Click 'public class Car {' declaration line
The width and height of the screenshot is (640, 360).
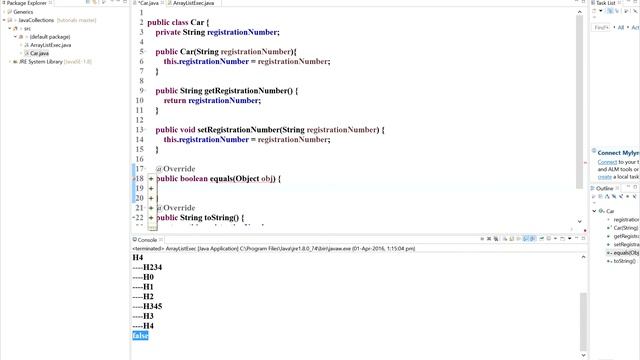click(x=178, y=22)
